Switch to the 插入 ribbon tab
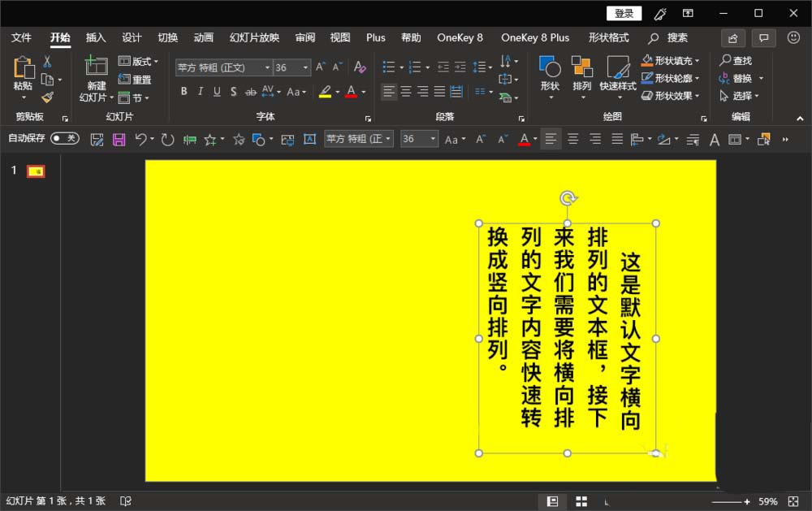Screen dimensions: 812x511 point(95,37)
